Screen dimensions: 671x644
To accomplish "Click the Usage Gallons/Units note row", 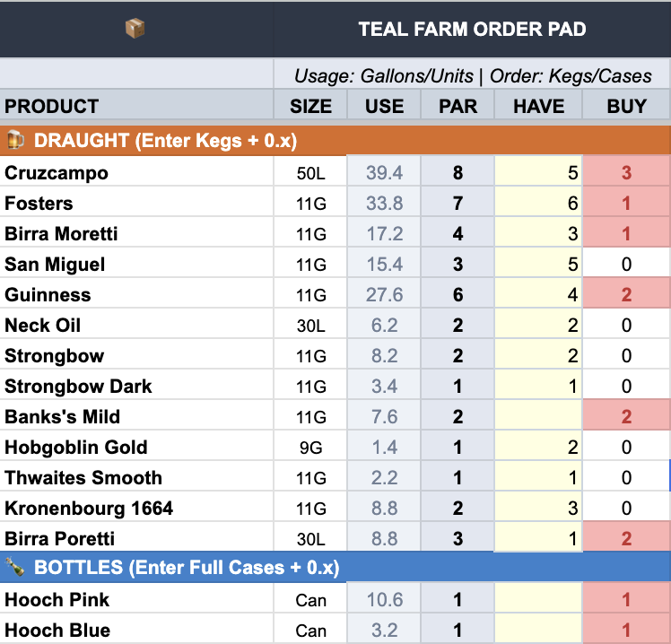I will pyautogui.click(x=472, y=75).
